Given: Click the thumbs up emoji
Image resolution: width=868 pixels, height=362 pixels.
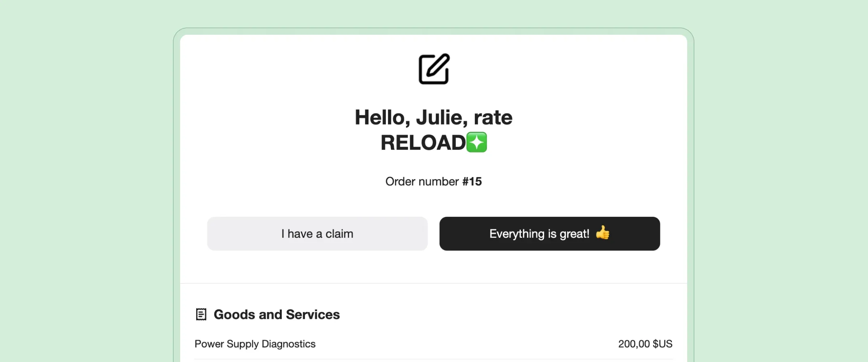Looking at the screenshot, I should [603, 233].
